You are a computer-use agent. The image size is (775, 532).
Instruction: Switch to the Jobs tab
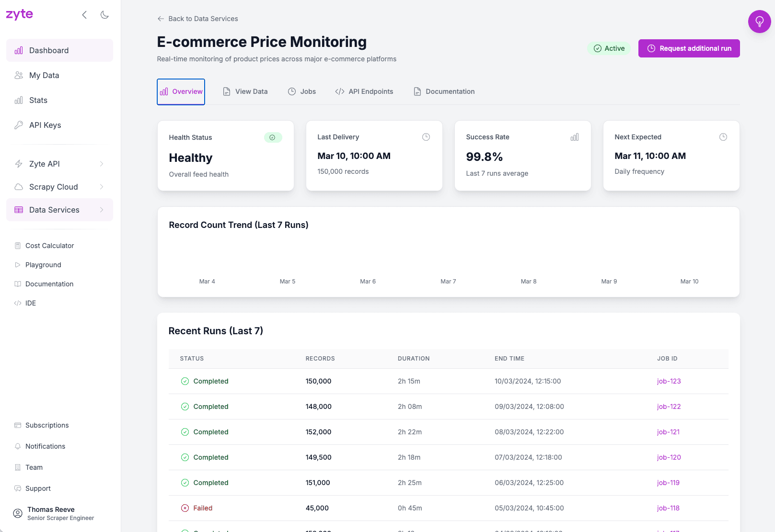click(302, 91)
